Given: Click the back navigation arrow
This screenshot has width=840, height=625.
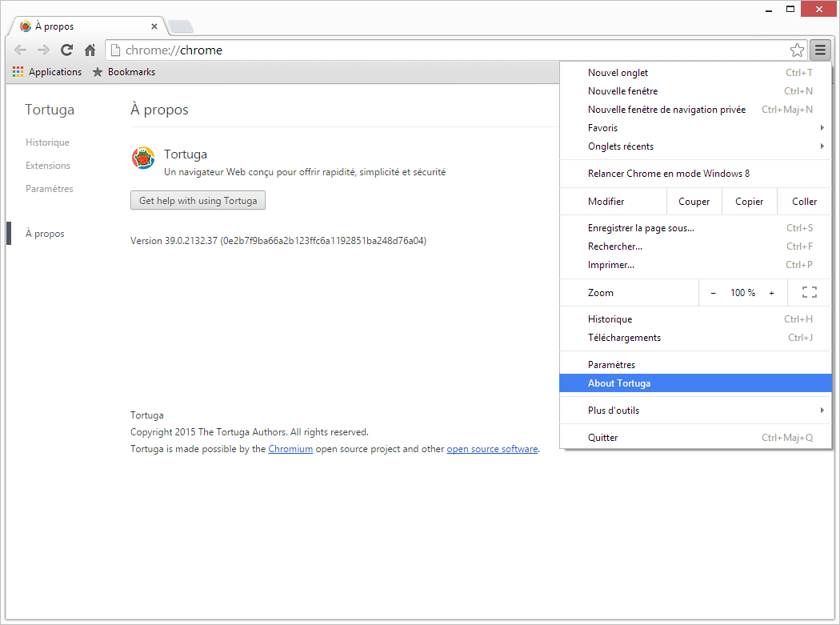Looking at the screenshot, I should [x=20, y=50].
